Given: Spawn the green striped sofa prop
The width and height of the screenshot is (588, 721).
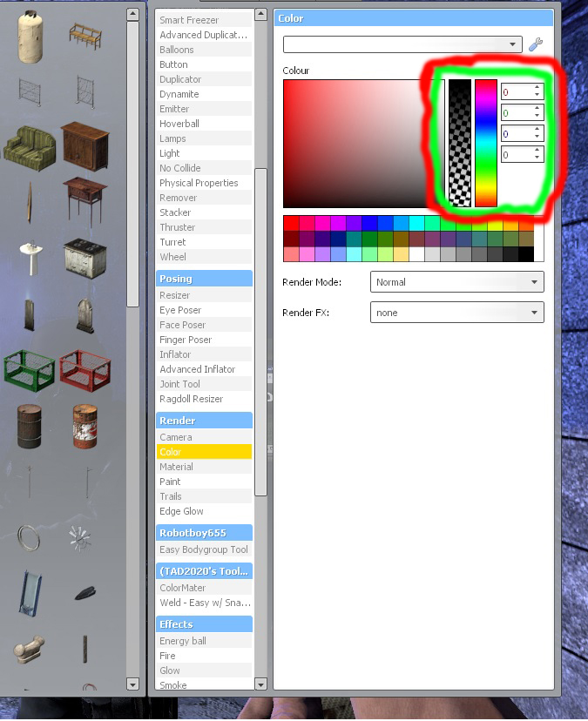Looking at the screenshot, I should click(x=30, y=149).
